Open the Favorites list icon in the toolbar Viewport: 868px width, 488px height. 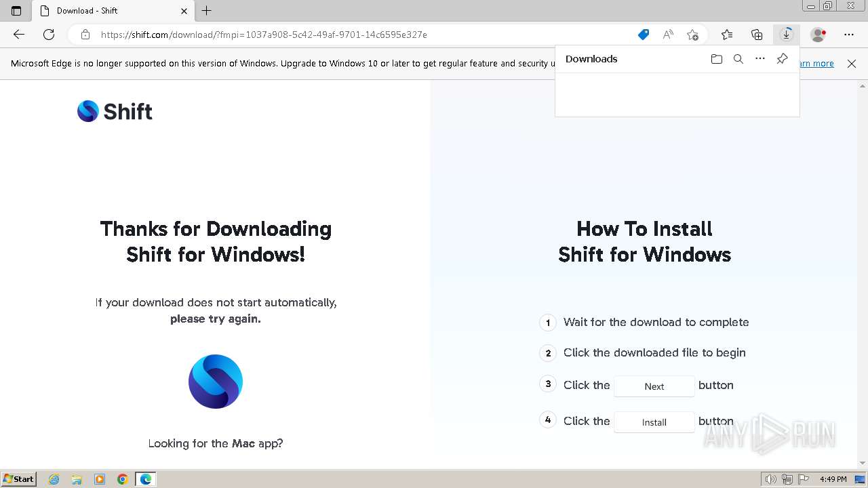click(x=727, y=35)
